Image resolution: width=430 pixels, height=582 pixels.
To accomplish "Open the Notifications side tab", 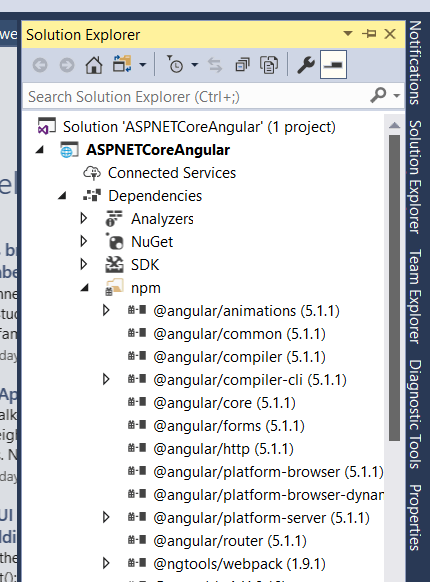I will coord(416,63).
